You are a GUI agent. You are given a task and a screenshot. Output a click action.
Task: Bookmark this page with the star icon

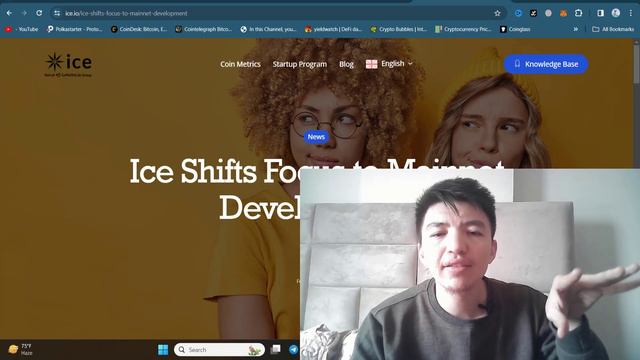[497, 13]
